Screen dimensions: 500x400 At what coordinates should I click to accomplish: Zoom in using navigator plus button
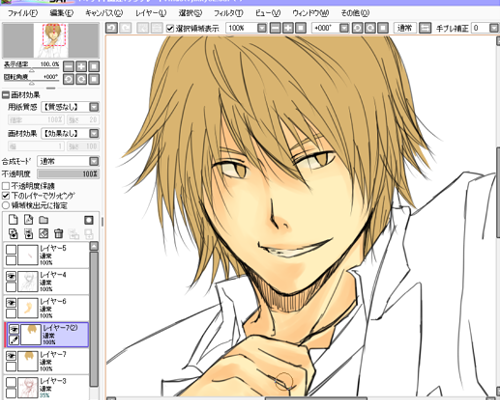(x=81, y=66)
